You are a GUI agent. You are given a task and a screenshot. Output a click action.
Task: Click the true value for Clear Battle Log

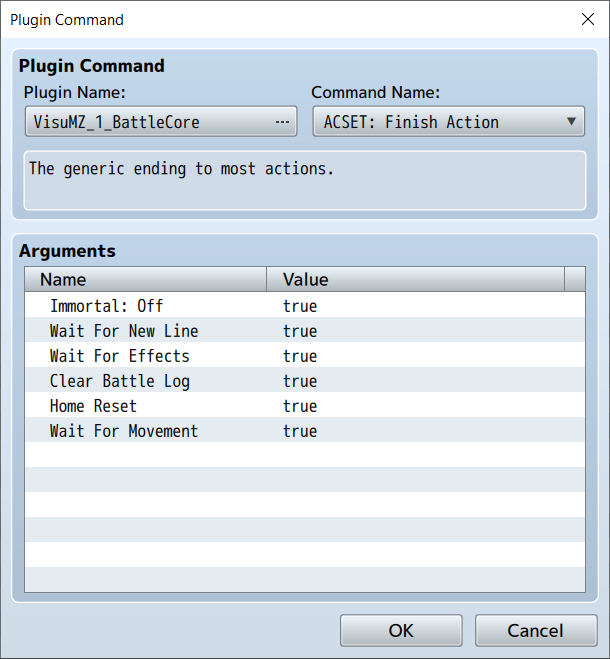(x=300, y=381)
